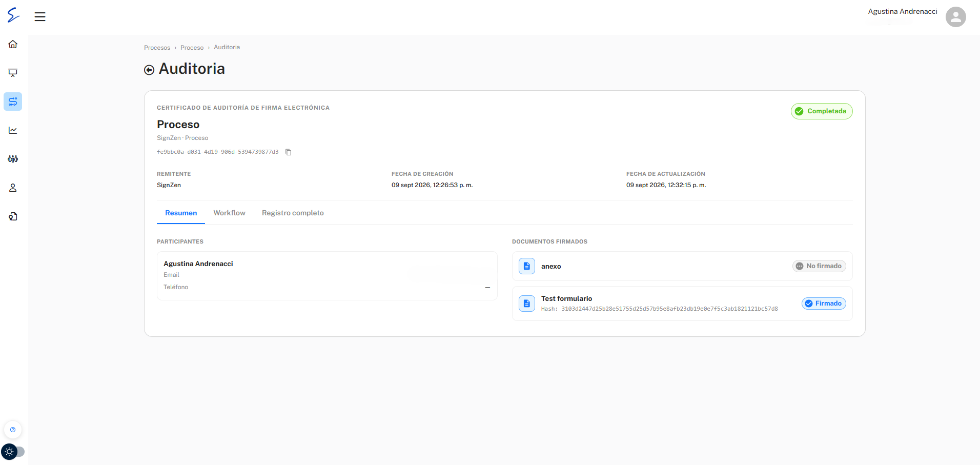Click the help question mark icon
This screenshot has width=980, height=465.
pos(13,430)
